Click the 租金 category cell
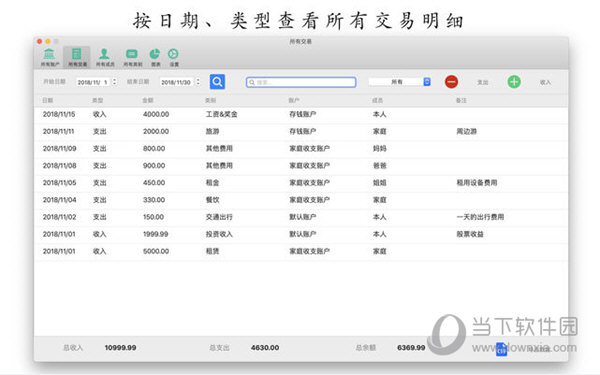This screenshot has height=375, width=600. coord(212,183)
